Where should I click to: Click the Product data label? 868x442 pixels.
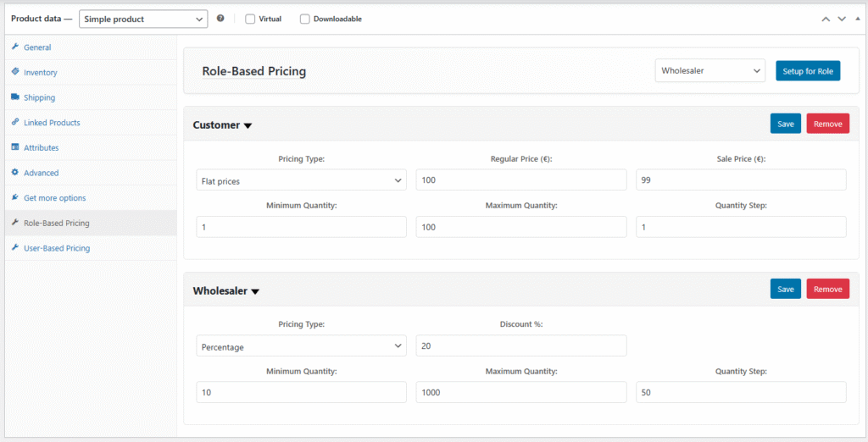42,19
